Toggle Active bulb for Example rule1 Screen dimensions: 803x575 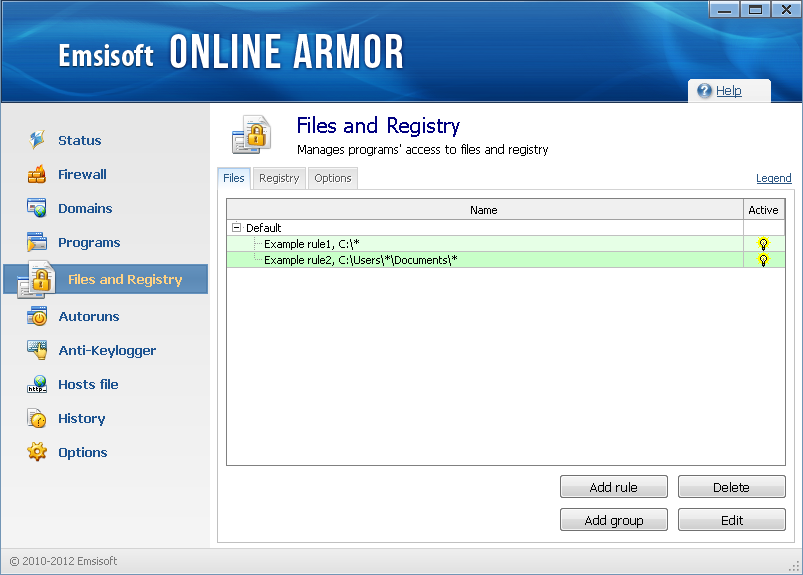pyautogui.click(x=763, y=244)
